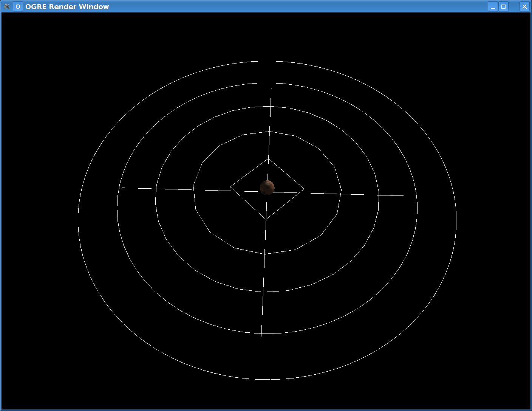532x411 pixels.
Task: Click the right end of the horizontal axis line
Action: click(414, 196)
